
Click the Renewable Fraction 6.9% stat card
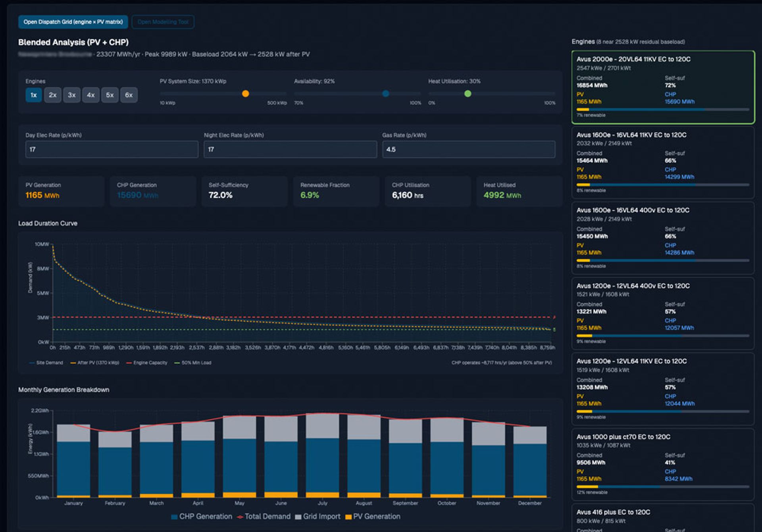click(336, 191)
